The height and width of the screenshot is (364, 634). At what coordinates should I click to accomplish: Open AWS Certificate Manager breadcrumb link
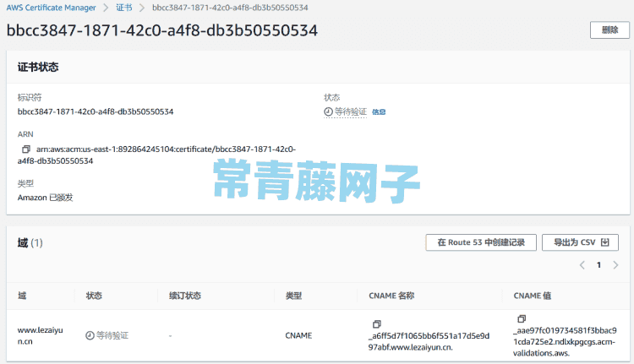click(x=51, y=8)
